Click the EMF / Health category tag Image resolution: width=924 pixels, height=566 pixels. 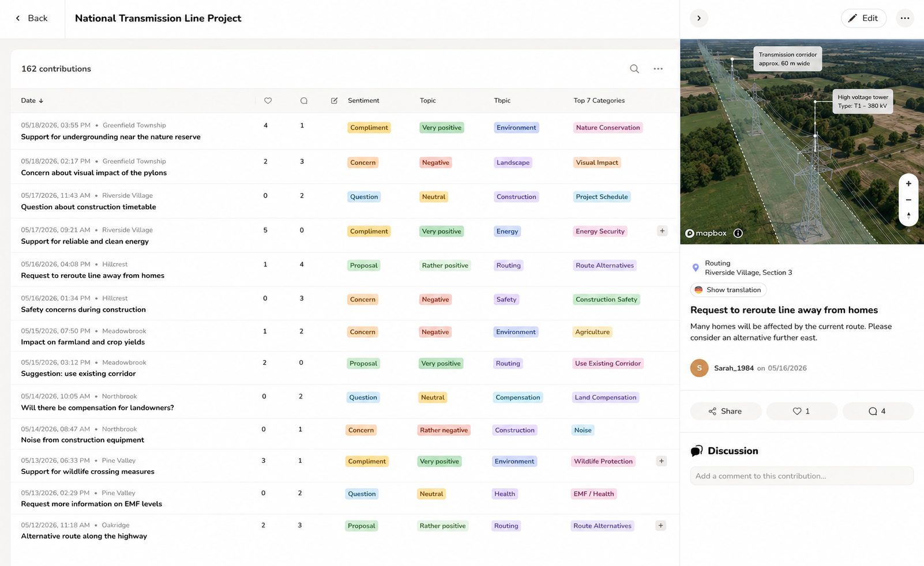594,494
